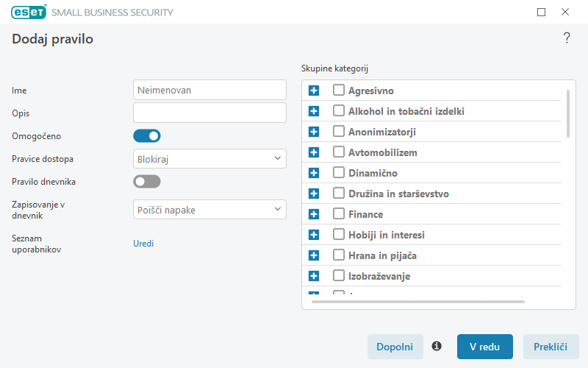Click the categories vertical scrollbar
This screenshot has width=588, height=368.
pyautogui.click(x=568, y=114)
